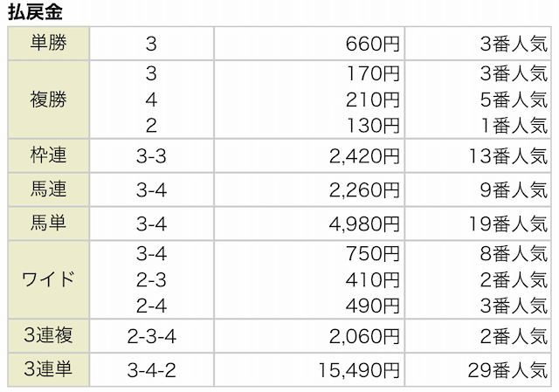Click the 払戻金 heading
This screenshot has width=559, height=392.
[x=35, y=12]
